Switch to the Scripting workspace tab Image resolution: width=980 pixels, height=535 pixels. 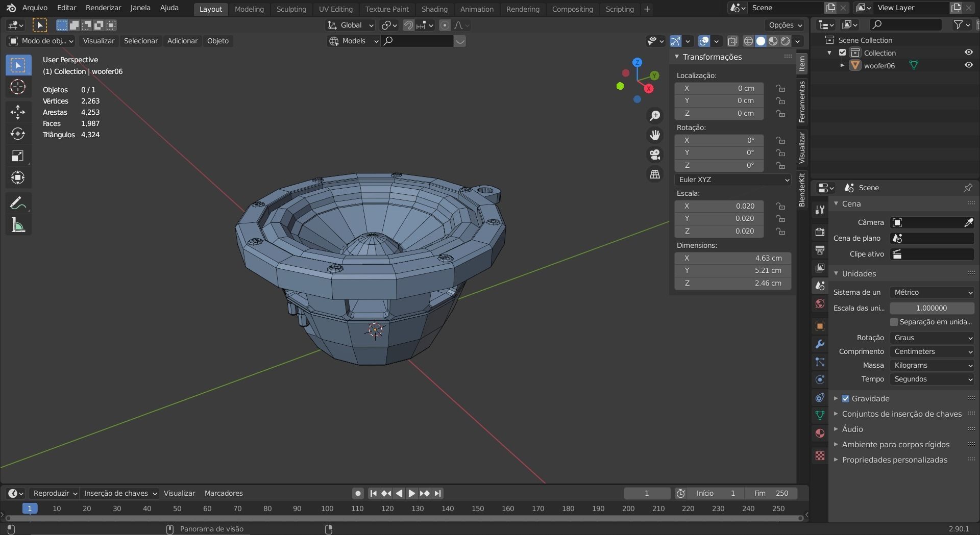(620, 9)
